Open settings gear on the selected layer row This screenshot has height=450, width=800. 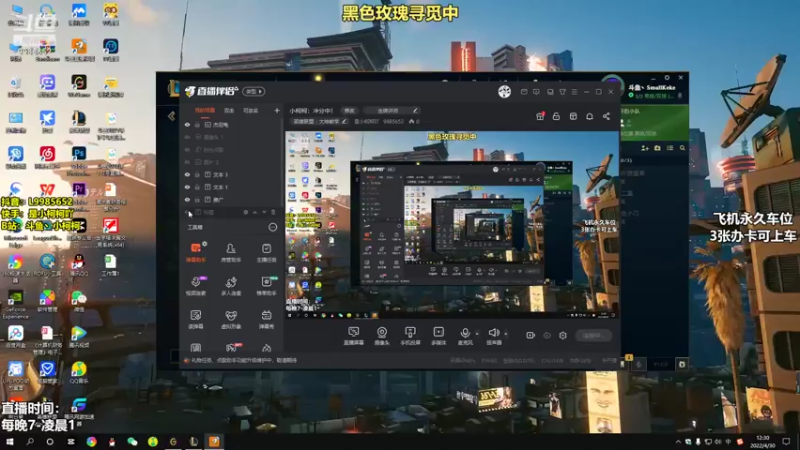pyautogui.click(x=245, y=212)
